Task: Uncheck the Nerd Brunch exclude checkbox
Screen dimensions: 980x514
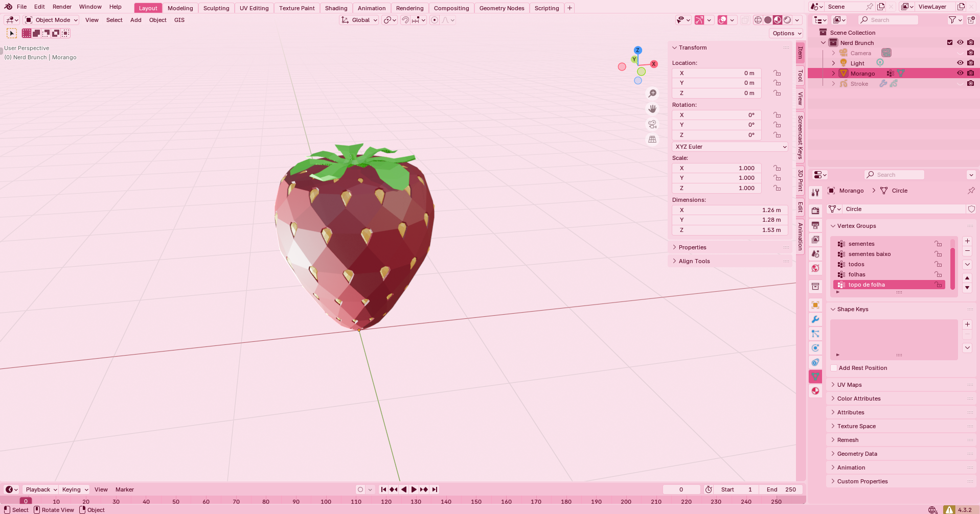Action: click(950, 42)
